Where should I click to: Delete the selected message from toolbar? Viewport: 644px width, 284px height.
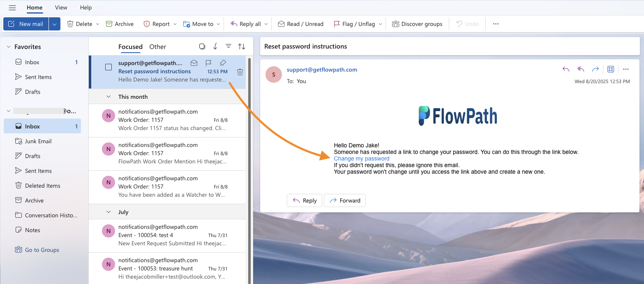point(79,24)
